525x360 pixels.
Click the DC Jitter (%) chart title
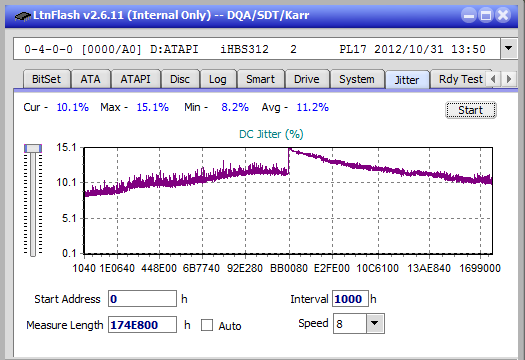pyautogui.click(x=271, y=134)
